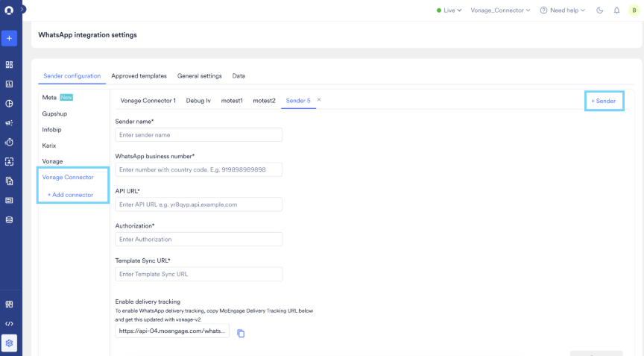This screenshot has width=644, height=356.
Task: Click the Enable delivery tracking label
Action: click(148, 302)
